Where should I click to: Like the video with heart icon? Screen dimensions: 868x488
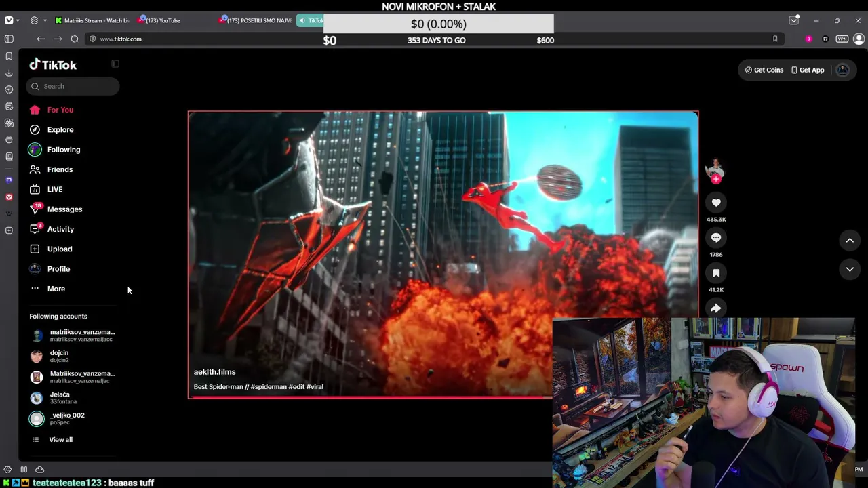(x=716, y=203)
